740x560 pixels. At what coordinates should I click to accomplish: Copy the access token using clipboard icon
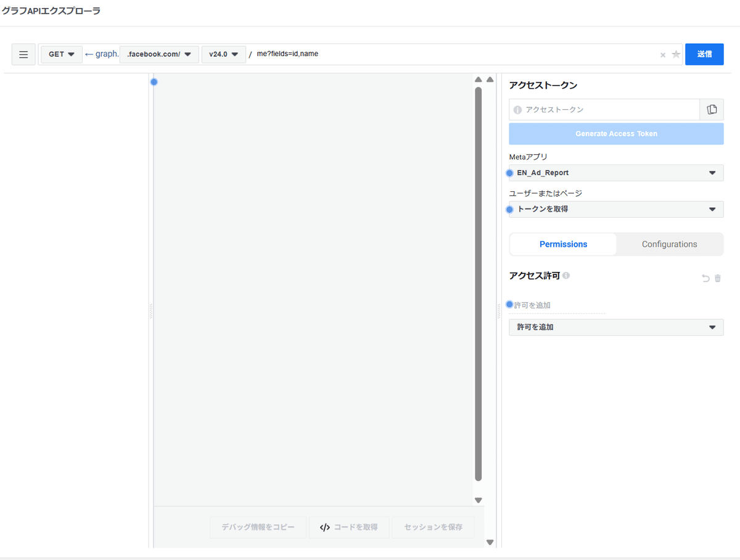(x=712, y=109)
